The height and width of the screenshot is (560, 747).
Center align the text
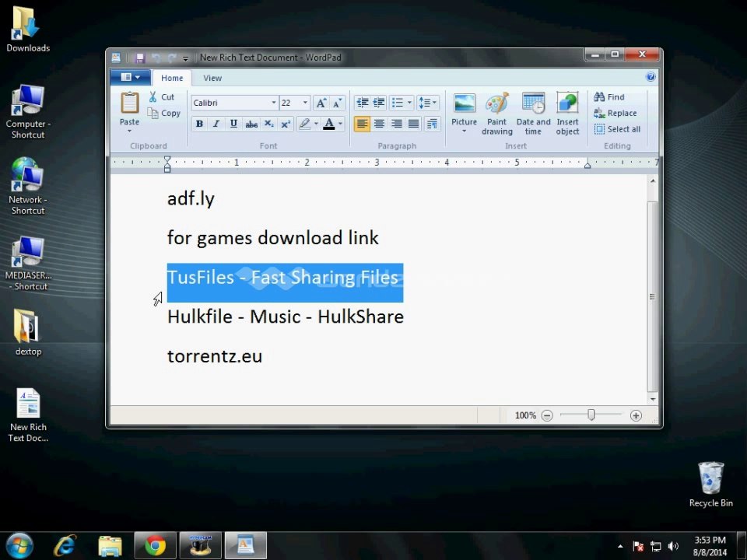[379, 124]
